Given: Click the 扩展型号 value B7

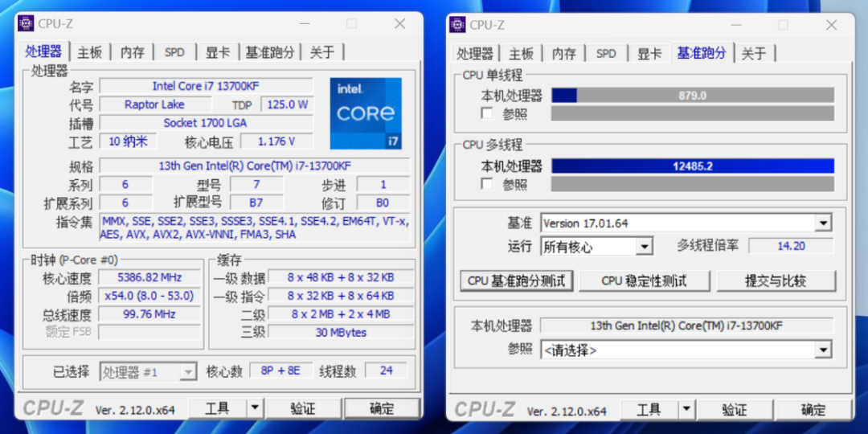Looking at the screenshot, I should (256, 203).
